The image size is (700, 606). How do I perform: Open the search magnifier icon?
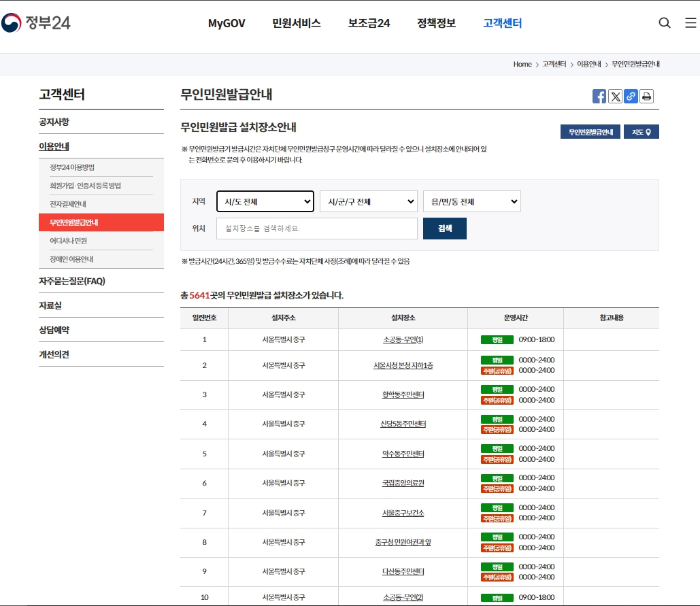click(x=664, y=22)
